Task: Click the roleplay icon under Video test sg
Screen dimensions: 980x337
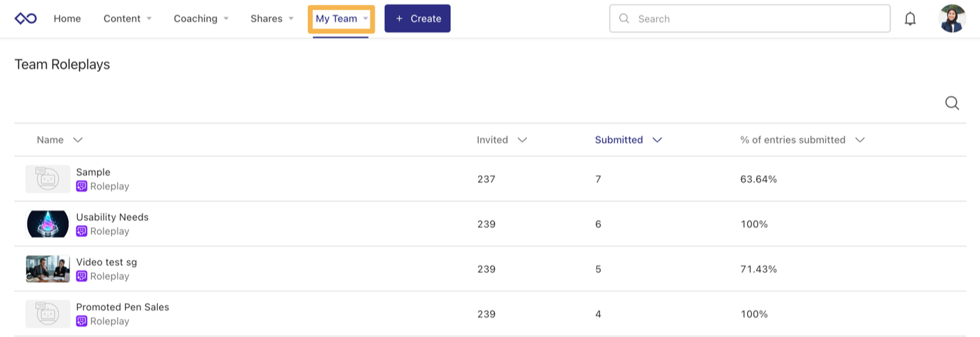Action: pos(82,277)
